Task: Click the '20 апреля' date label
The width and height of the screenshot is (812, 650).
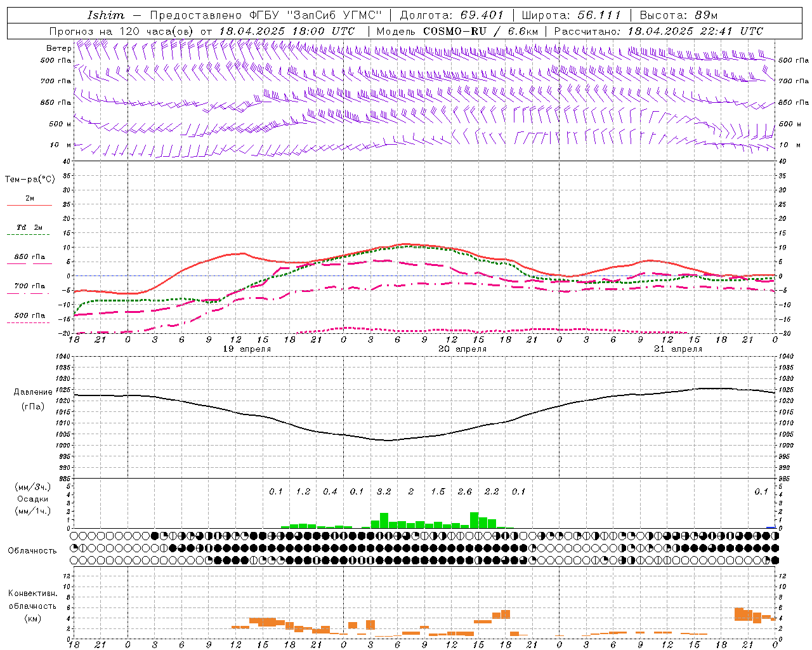Action: coord(462,349)
